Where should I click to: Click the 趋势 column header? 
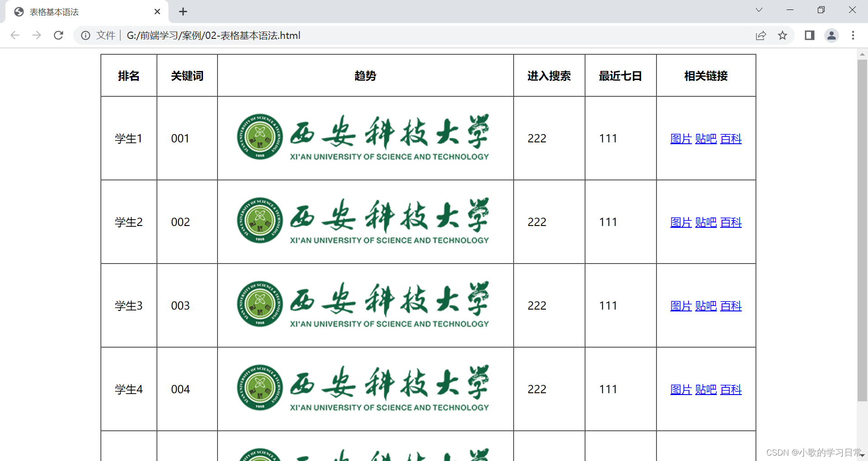365,76
